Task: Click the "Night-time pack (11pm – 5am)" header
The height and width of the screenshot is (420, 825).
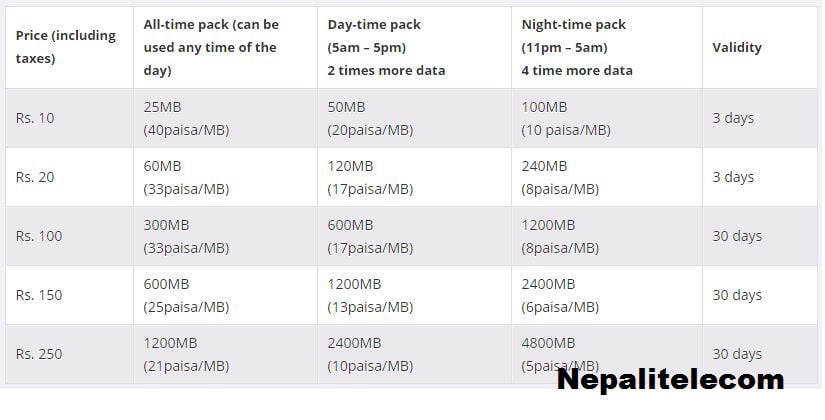Action: click(607, 47)
